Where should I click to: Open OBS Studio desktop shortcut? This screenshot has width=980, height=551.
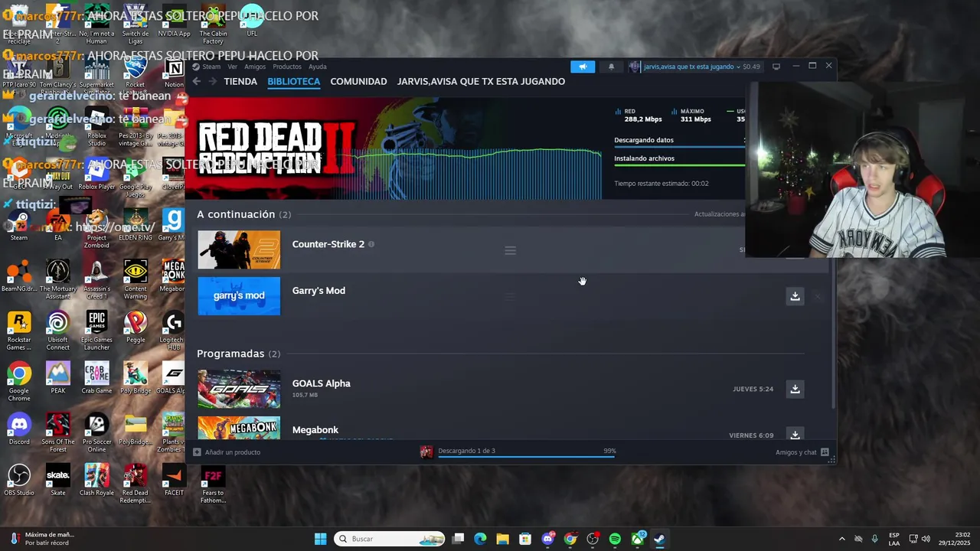19,480
